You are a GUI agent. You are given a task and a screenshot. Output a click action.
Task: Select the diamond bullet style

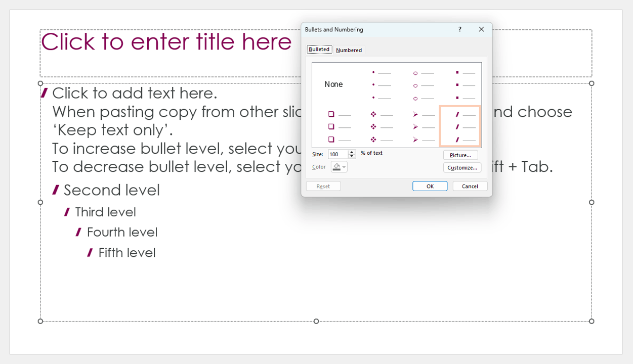pos(381,125)
